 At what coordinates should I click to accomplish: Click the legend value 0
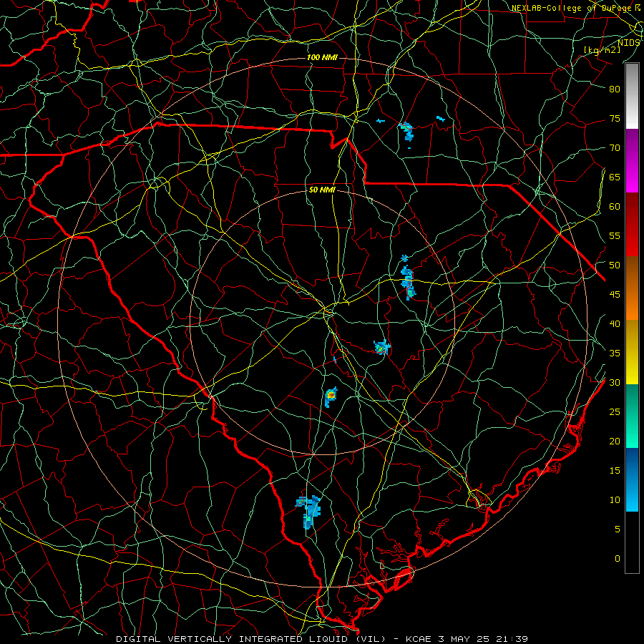coord(618,559)
